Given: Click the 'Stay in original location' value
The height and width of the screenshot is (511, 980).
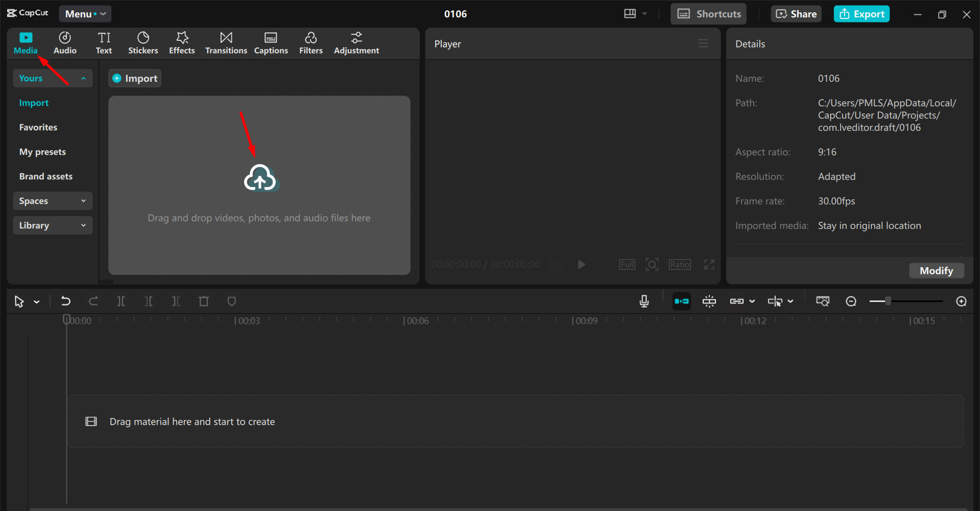Looking at the screenshot, I should 869,225.
